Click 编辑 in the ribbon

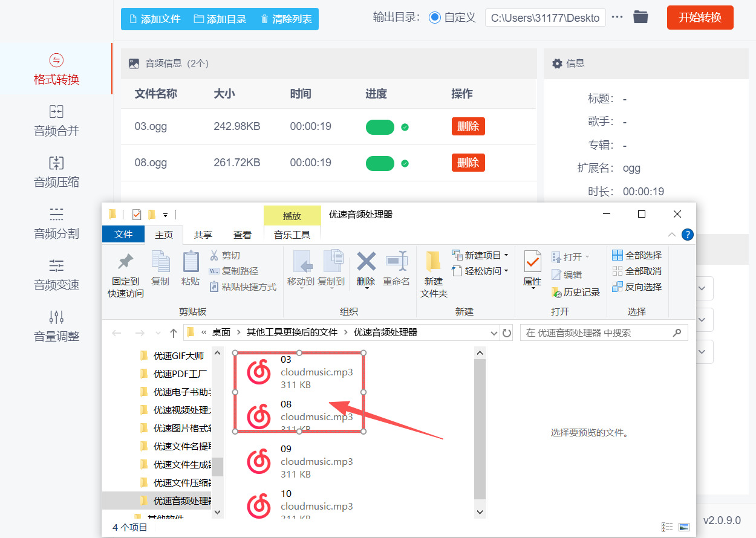pos(567,274)
